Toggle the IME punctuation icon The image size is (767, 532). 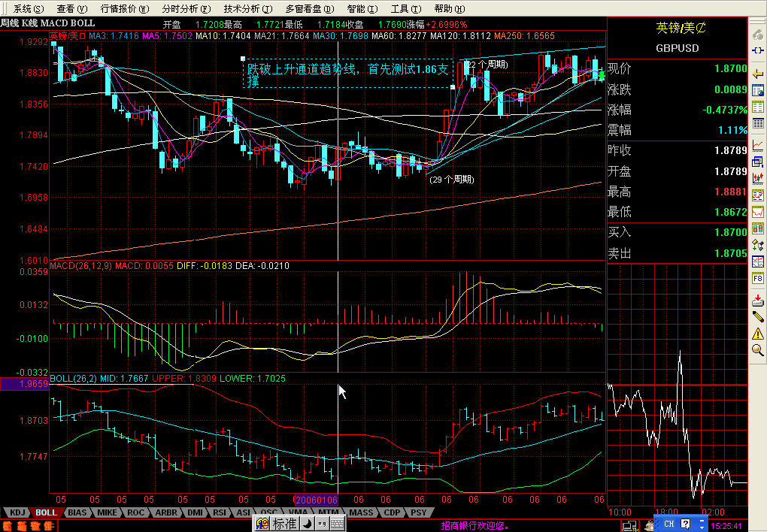tap(321, 524)
